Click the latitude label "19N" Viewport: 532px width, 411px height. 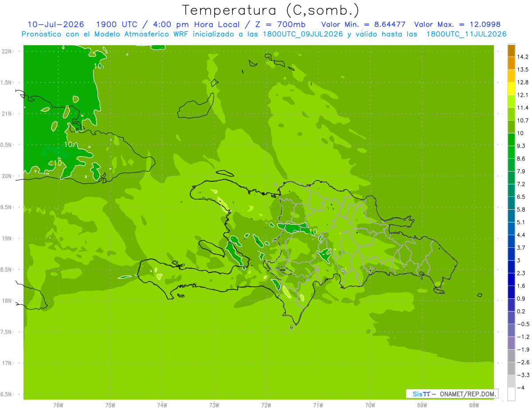click(x=7, y=238)
